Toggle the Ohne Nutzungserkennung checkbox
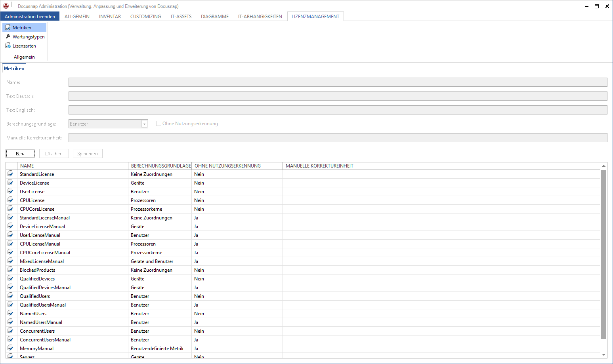613x364 pixels. (159, 124)
